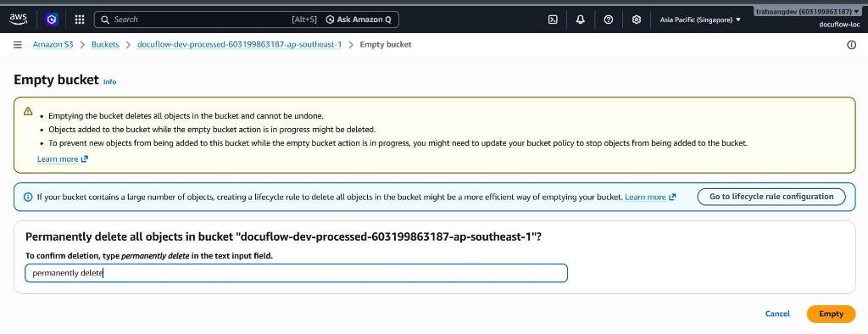
Task: Expand the Asia Pacific (Singapore) region dropdown
Action: [700, 19]
